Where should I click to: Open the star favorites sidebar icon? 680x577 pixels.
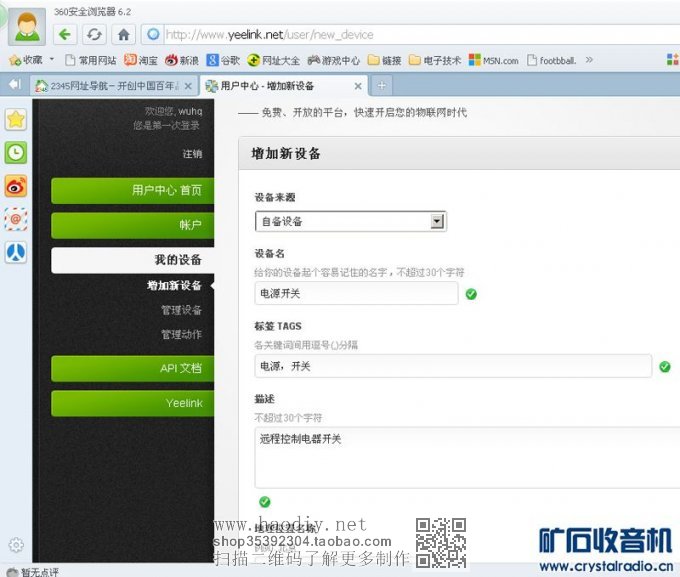[16, 119]
